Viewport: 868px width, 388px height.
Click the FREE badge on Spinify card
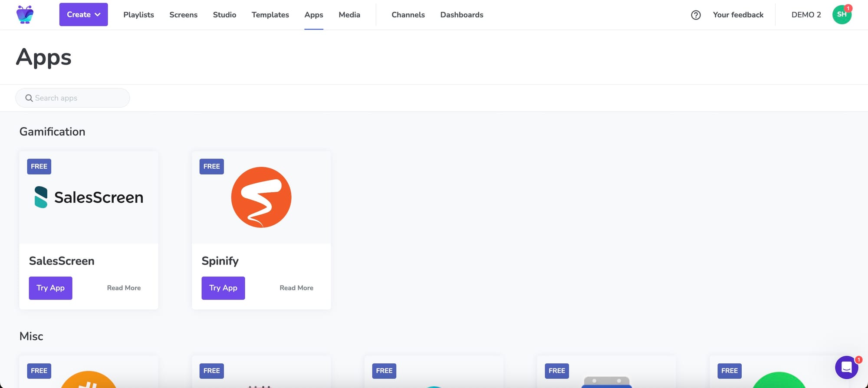tap(212, 166)
